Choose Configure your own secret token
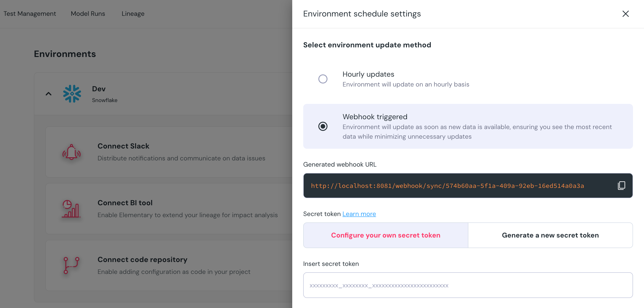The width and height of the screenshot is (644, 308). pyautogui.click(x=385, y=235)
